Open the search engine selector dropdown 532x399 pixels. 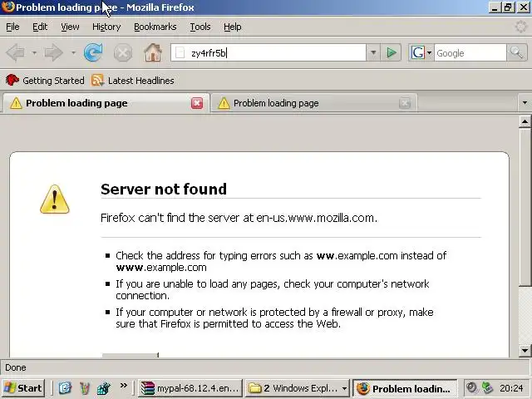(x=429, y=53)
